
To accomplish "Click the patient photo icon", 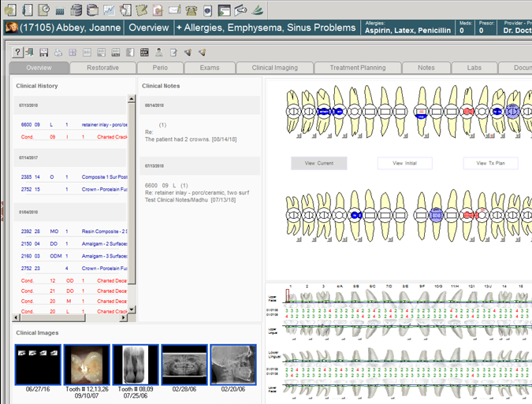I will coord(12,28).
